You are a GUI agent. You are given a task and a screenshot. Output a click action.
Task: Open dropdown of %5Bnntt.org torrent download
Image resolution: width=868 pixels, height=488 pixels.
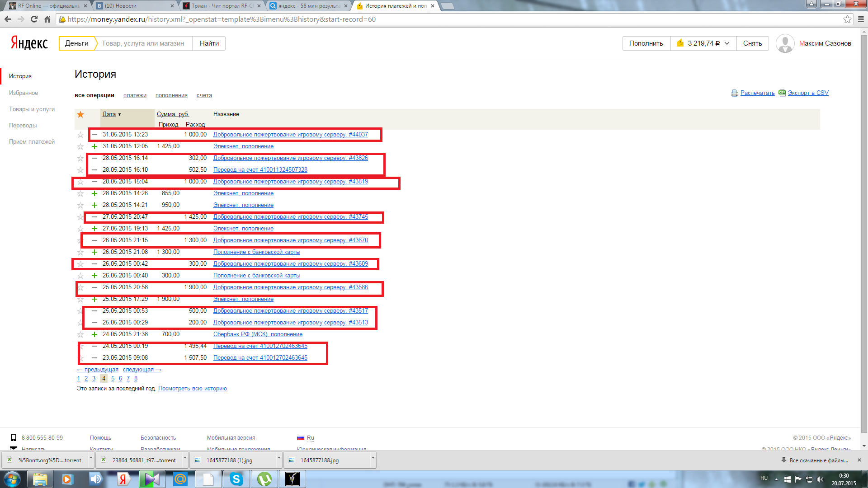click(x=91, y=460)
